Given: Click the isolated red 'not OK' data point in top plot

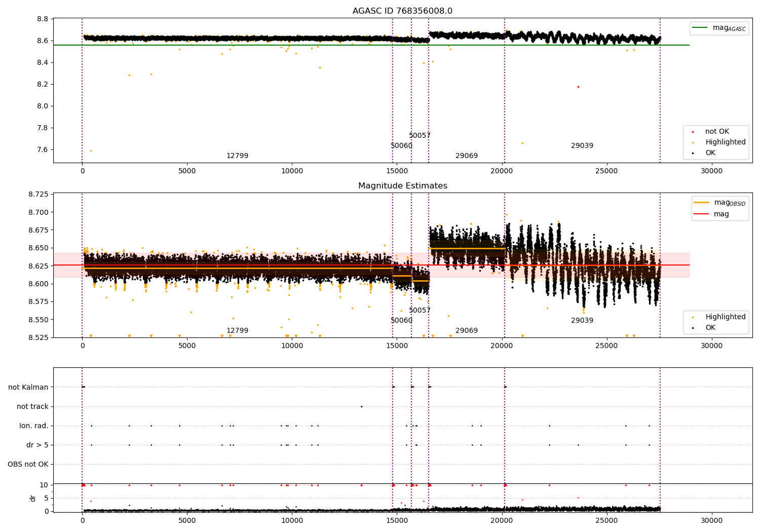Looking at the screenshot, I should [578, 87].
